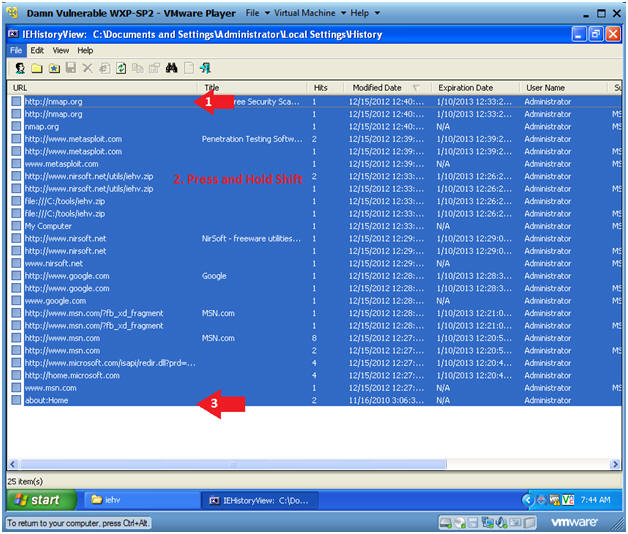Click the horizontal scrollbar right arrow
The image size is (628, 534).
point(615,464)
